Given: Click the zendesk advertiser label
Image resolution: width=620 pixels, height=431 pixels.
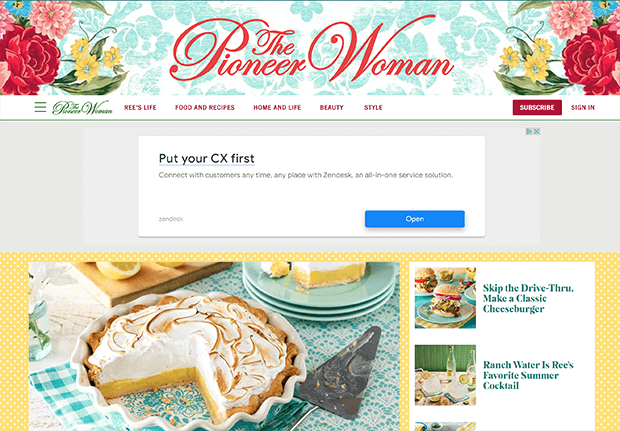Looking at the screenshot, I should pyautogui.click(x=171, y=219).
